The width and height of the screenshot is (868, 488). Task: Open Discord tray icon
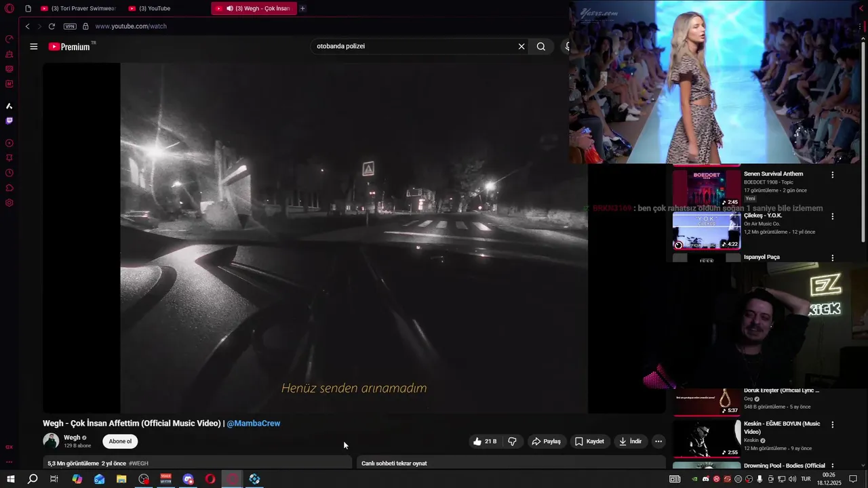(705, 479)
